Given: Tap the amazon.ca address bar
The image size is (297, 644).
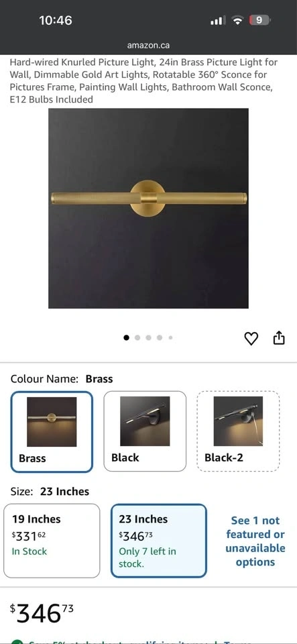Looking at the screenshot, I should tap(148, 46).
